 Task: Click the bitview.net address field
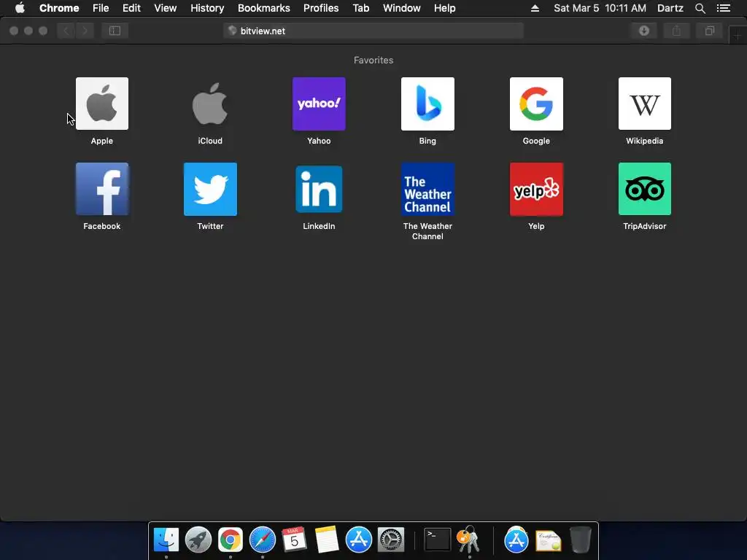[x=373, y=31]
